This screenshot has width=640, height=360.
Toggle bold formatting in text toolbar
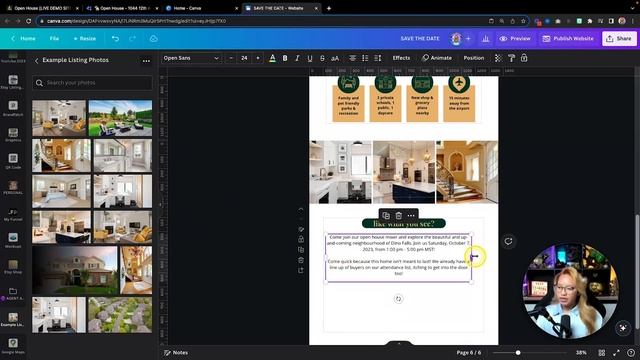pos(285,58)
